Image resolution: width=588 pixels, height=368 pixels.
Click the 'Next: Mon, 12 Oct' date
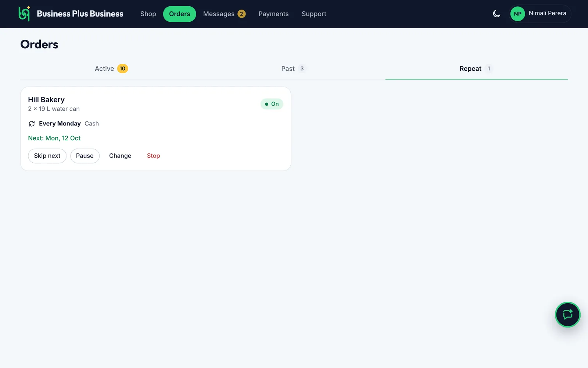click(x=54, y=138)
